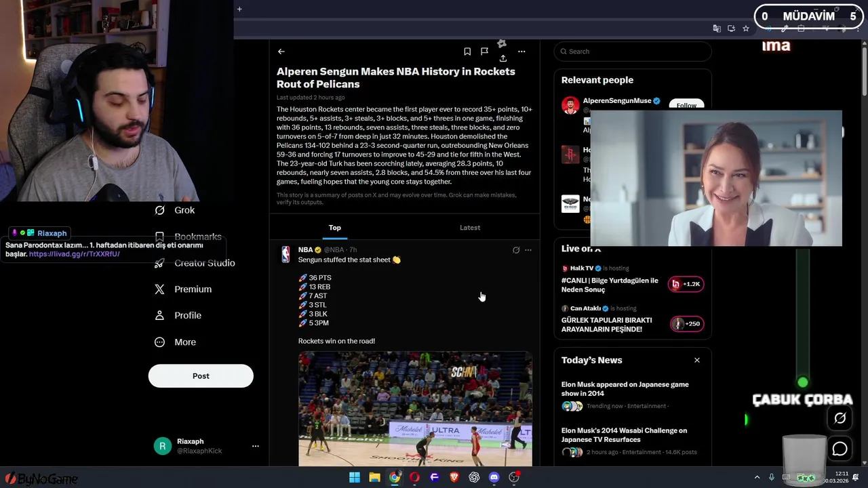The image size is (868, 488).
Task: Open the three-dot menu on the NBA post
Action: tap(528, 250)
